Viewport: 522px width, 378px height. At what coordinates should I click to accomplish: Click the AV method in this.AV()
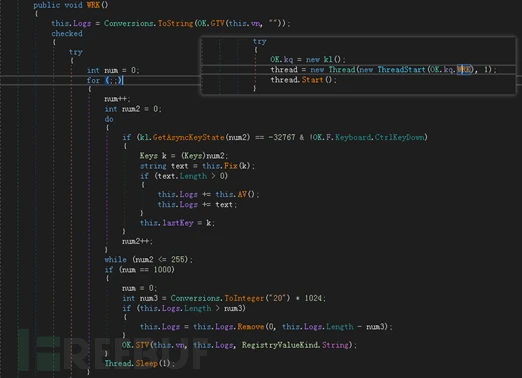(242, 194)
